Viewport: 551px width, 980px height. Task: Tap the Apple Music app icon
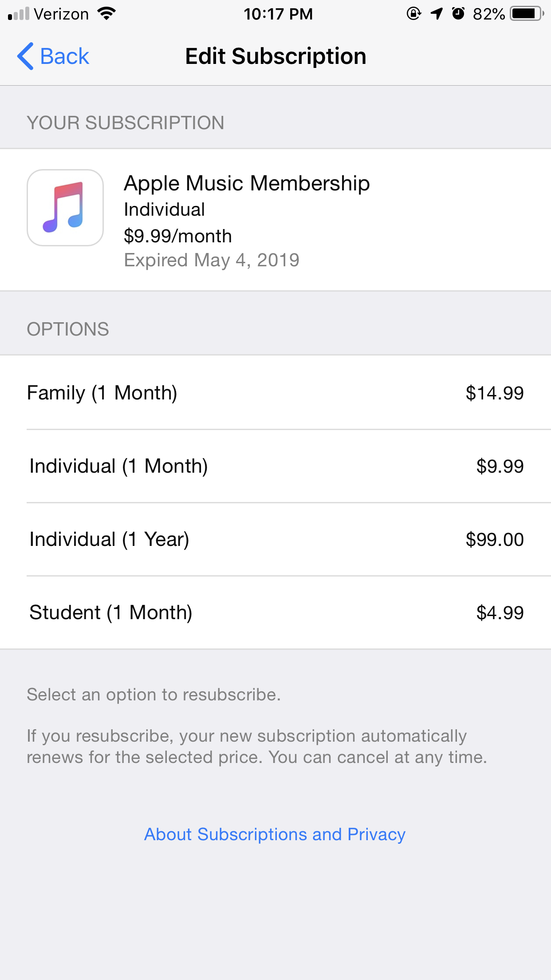tap(65, 208)
